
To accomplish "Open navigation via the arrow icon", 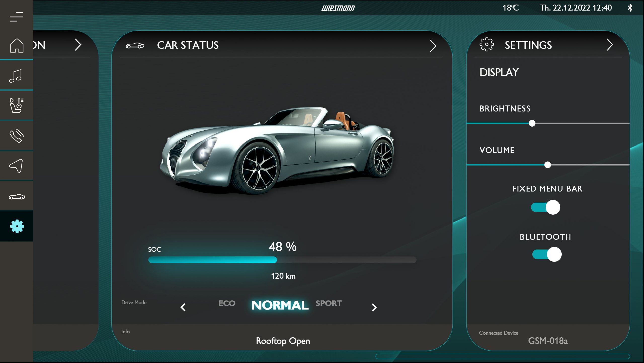I will 16,166.
